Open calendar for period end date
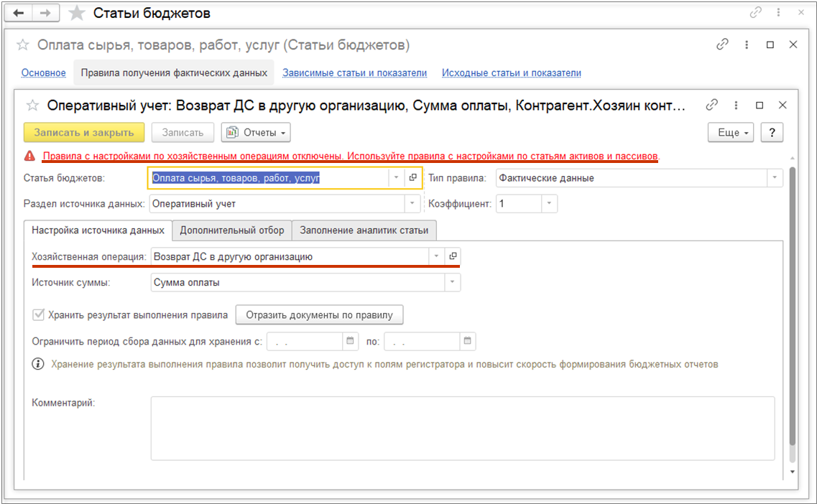817x504 pixels. point(467,341)
